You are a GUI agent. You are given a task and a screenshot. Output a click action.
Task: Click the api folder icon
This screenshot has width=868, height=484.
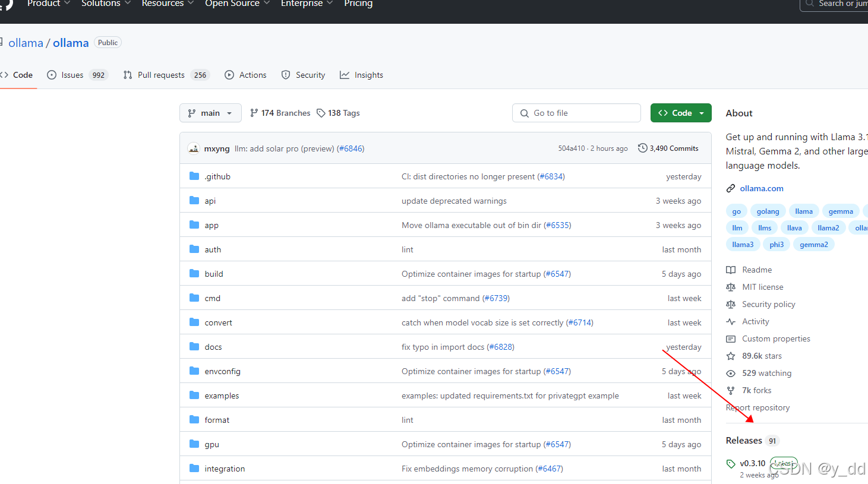coord(194,200)
